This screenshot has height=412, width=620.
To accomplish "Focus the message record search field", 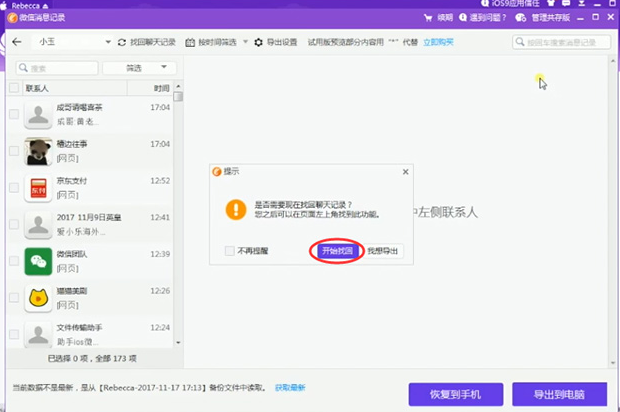I will coord(561,42).
